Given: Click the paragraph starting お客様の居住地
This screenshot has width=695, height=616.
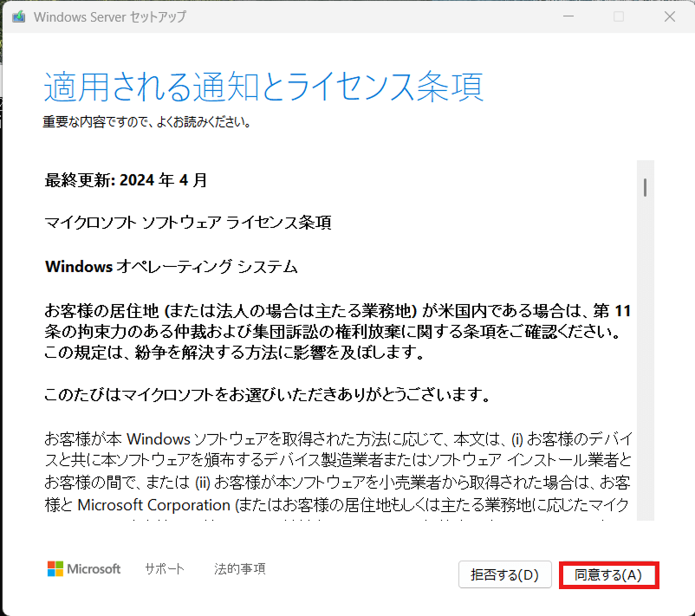Looking at the screenshot, I should pos(337,332).
